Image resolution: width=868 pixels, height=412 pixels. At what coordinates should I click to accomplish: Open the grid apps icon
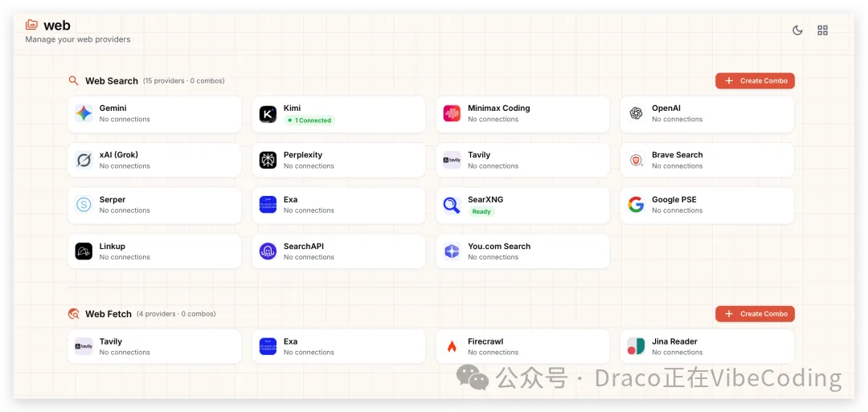point(823,31)
